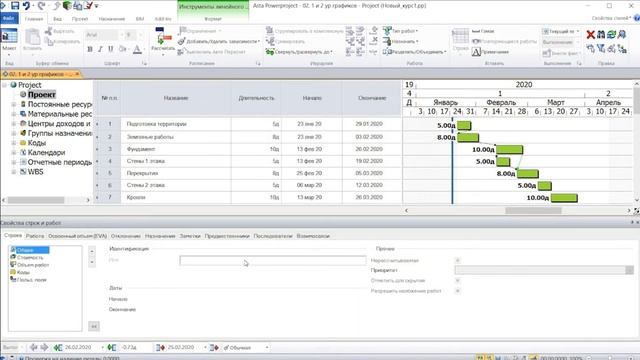The width and height of the screenshot is (640, 360).
Task: Open the Предшественники properties tab
Action: (227, 236)
